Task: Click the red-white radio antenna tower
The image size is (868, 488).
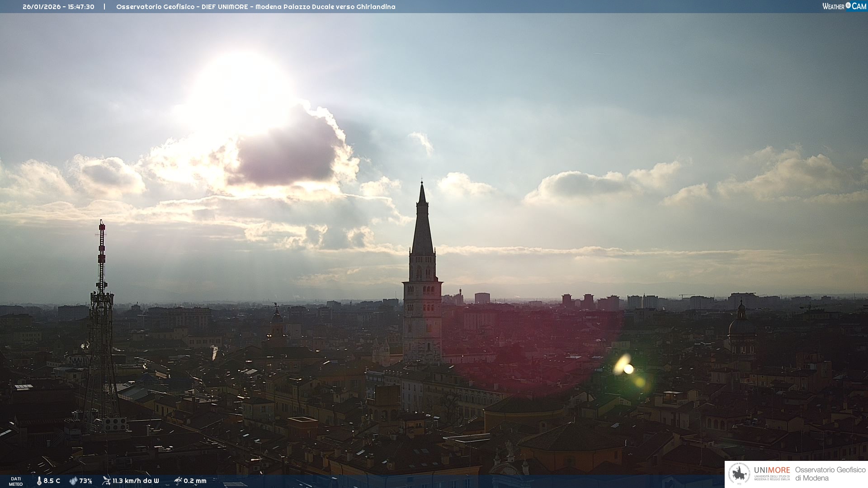Action: [102, 258]
